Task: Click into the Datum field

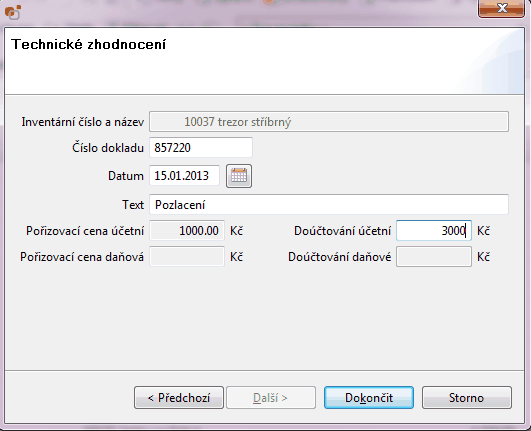Action: coord(185,176)
